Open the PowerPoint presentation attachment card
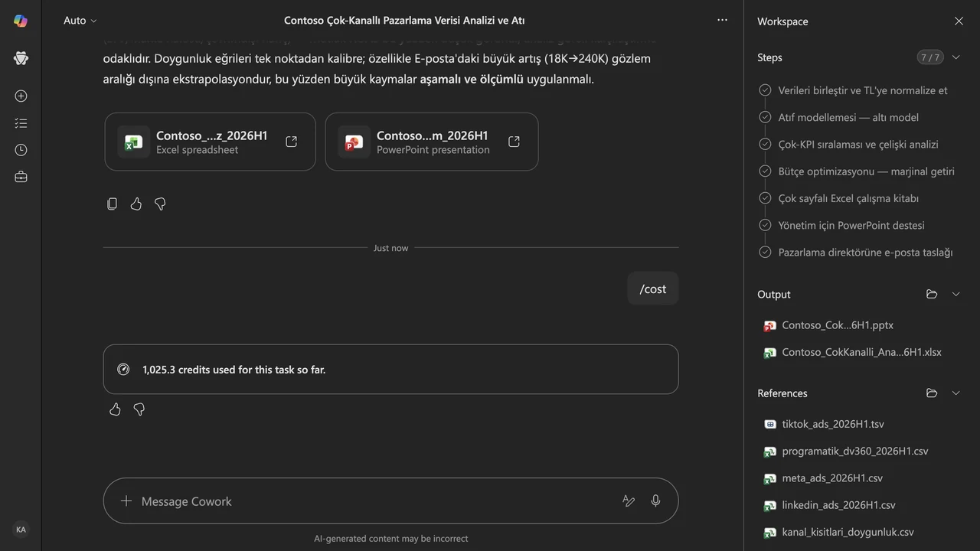 432,142
